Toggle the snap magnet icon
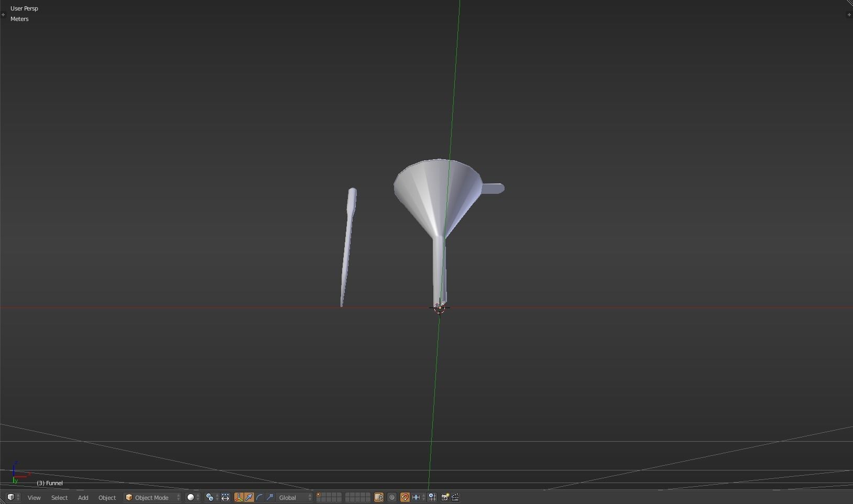Screen dimensions: 853x504 [x=405, y=497]
